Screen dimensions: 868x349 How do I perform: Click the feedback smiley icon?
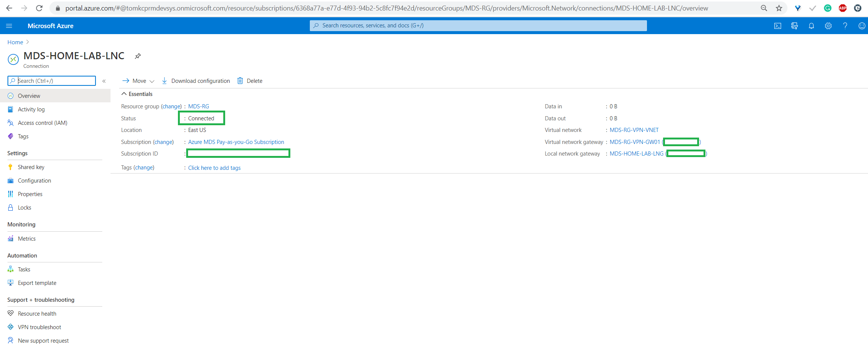(x=862, y=26)
